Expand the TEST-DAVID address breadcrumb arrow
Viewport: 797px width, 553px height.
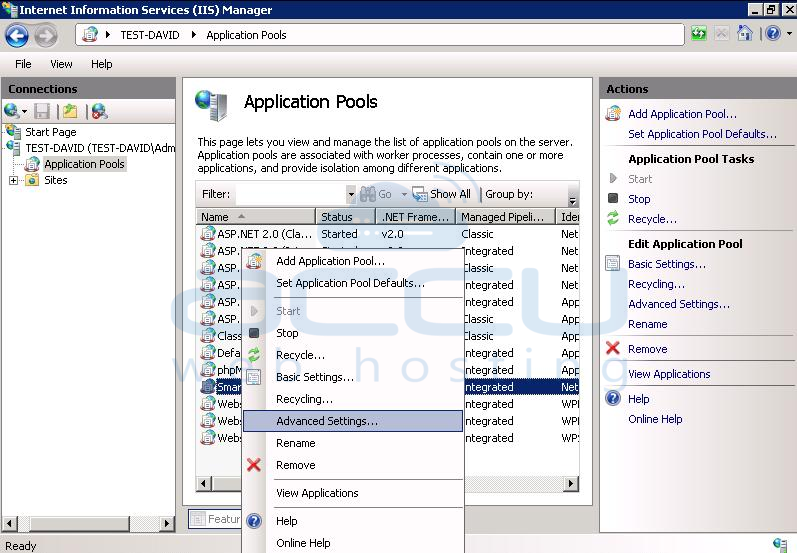click(194, 35)
